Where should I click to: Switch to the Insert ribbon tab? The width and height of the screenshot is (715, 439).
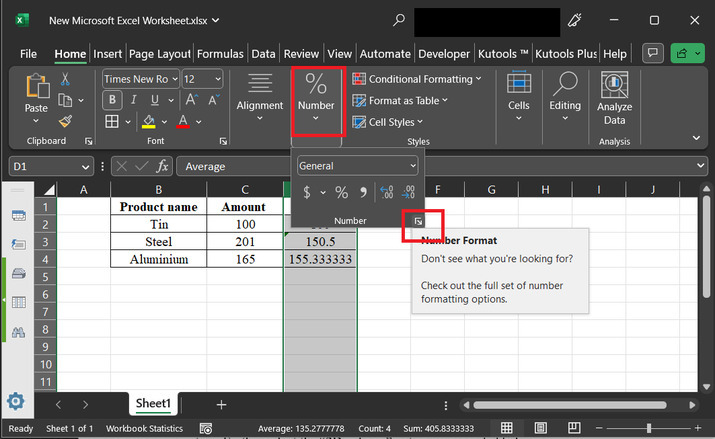(107, 54)
